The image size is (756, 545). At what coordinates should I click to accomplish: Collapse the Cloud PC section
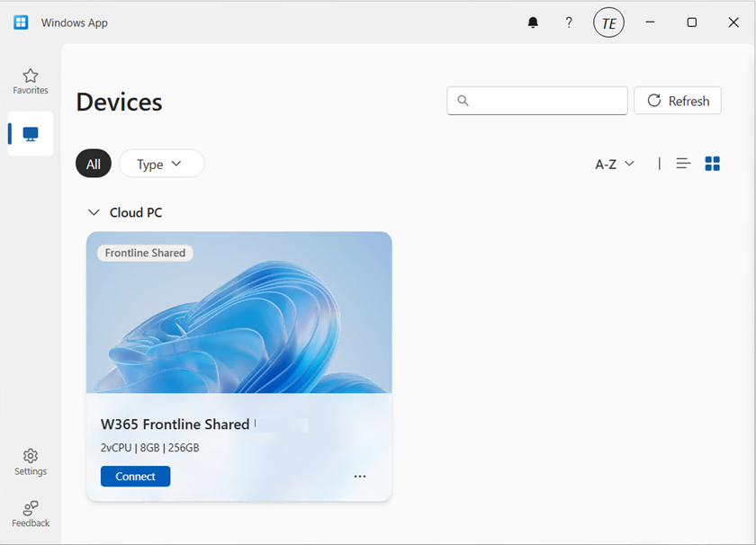click(94, 213)
